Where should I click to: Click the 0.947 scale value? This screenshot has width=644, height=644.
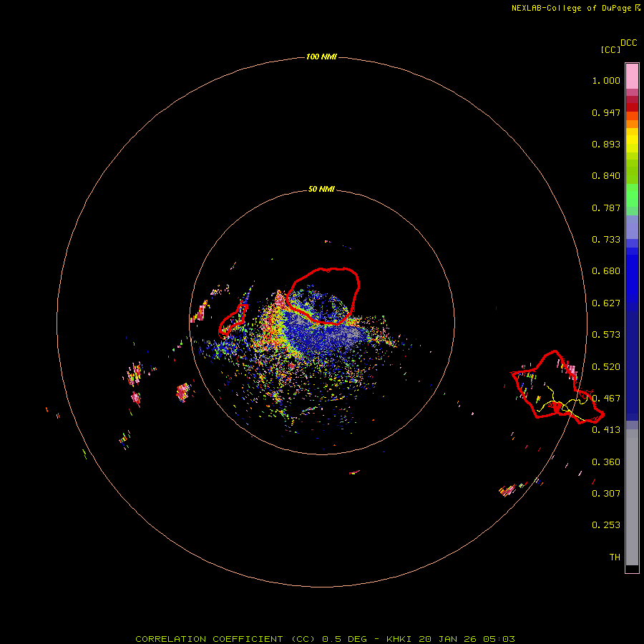pos(606,112)
